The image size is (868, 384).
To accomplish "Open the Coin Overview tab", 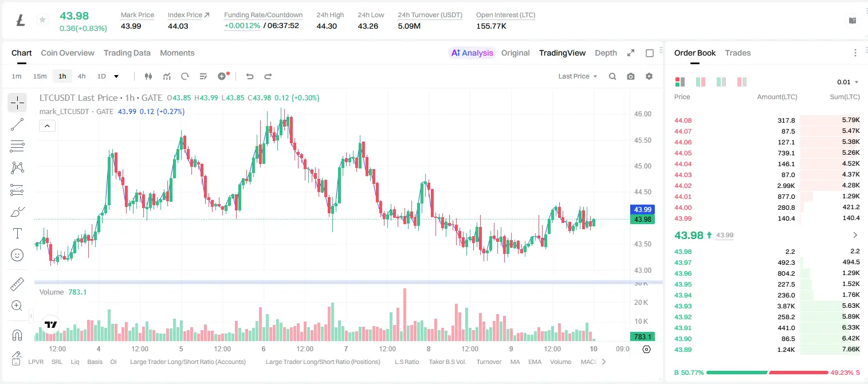I will [x=68, y=53].
